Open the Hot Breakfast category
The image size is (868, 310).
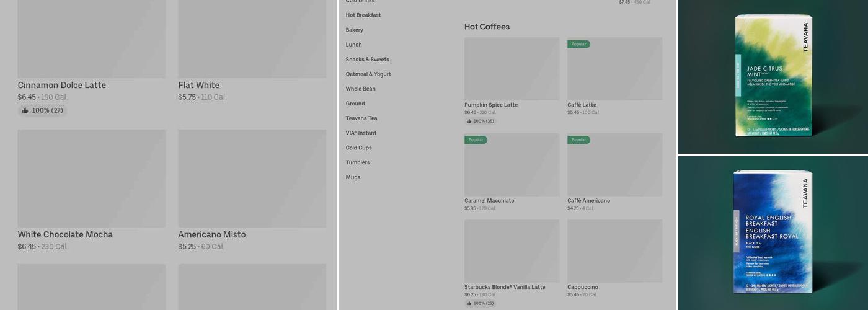click(x=363, y=15)
